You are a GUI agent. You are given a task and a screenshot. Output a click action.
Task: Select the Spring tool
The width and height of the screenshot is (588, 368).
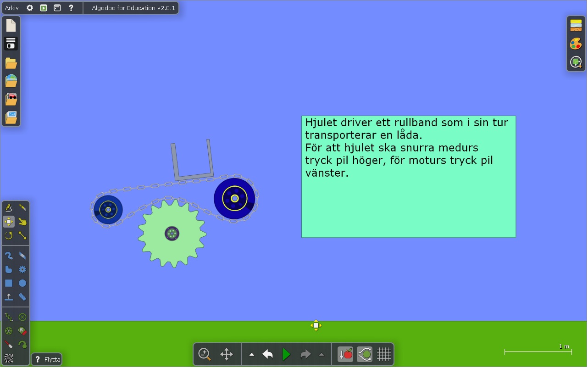tap(9, 317)
